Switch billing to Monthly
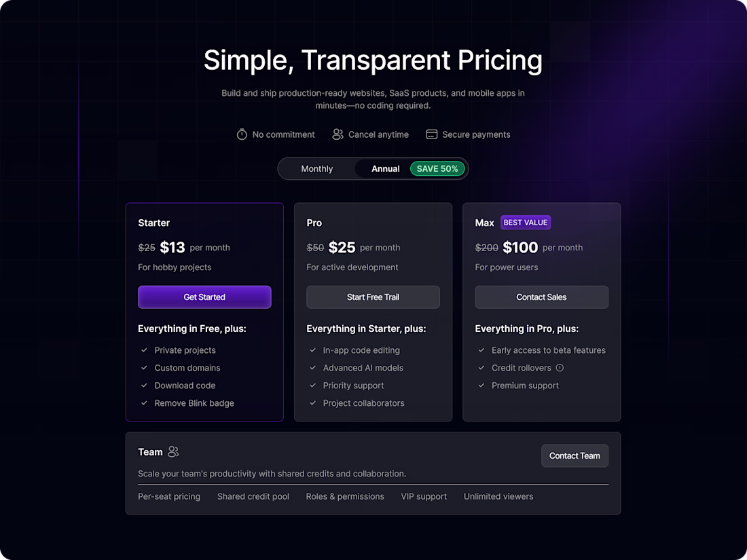This screenshot has width=747, height=560. [x=317, y=169]
